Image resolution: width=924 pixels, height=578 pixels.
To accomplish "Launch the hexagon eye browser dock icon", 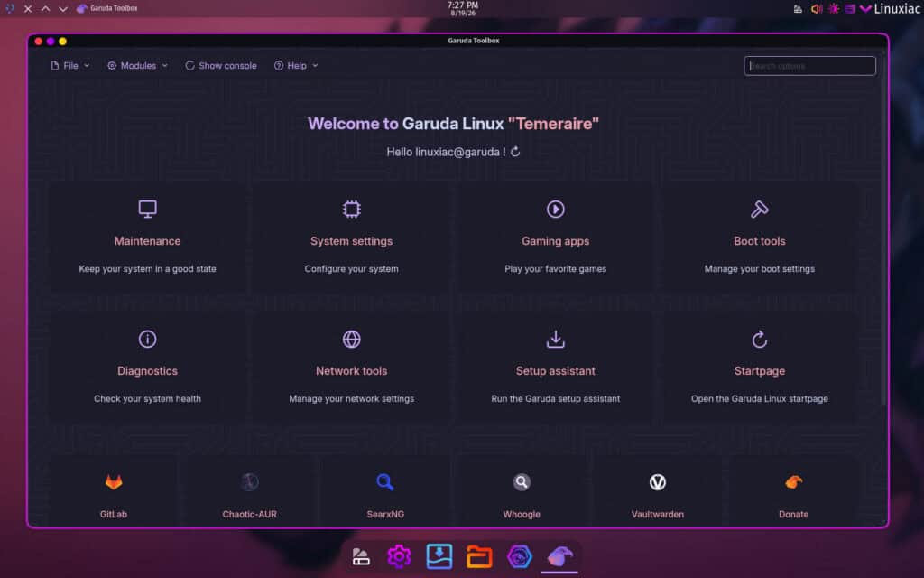I will (519, 556).
